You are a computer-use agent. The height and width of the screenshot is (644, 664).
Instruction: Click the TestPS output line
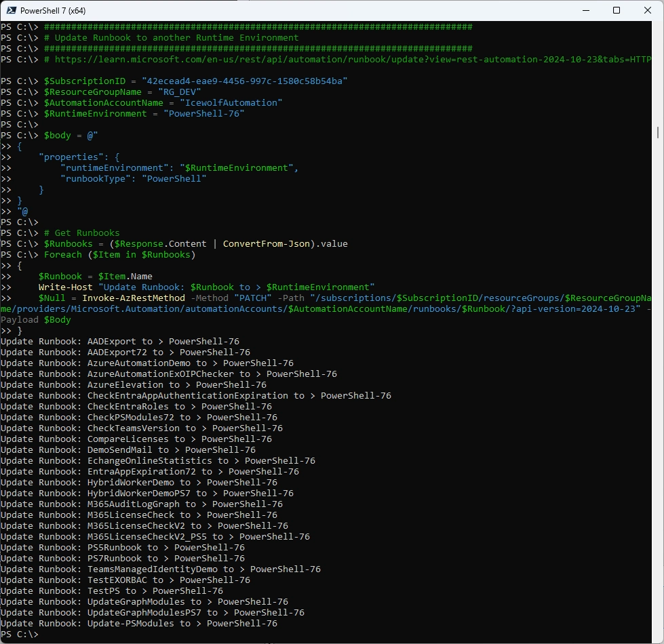click(112, 591)
